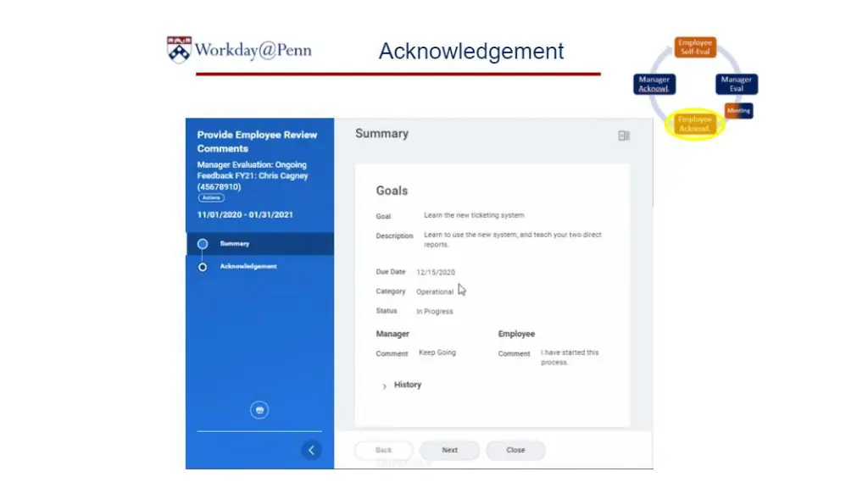Click the Workday@Penn title text

pos(253,50)
